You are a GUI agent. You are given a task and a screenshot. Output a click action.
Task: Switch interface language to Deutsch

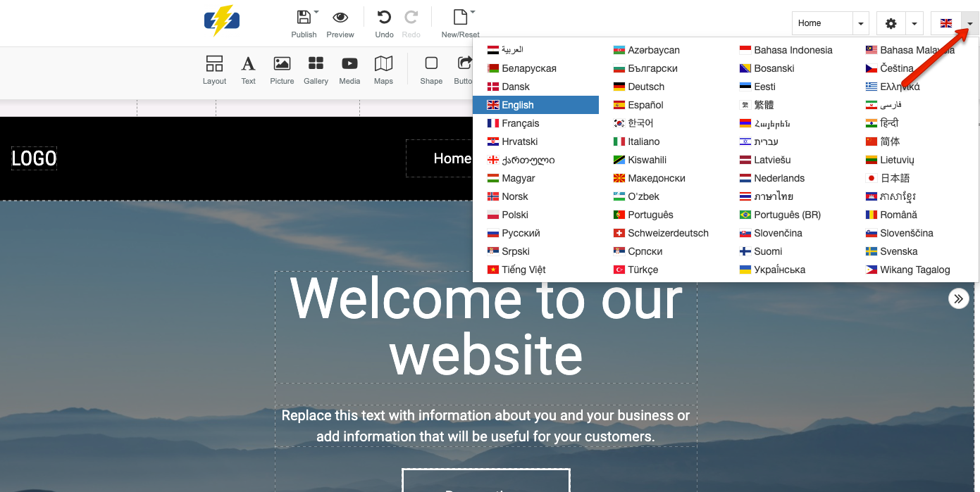pyautogui.click(x=647, y=86)
